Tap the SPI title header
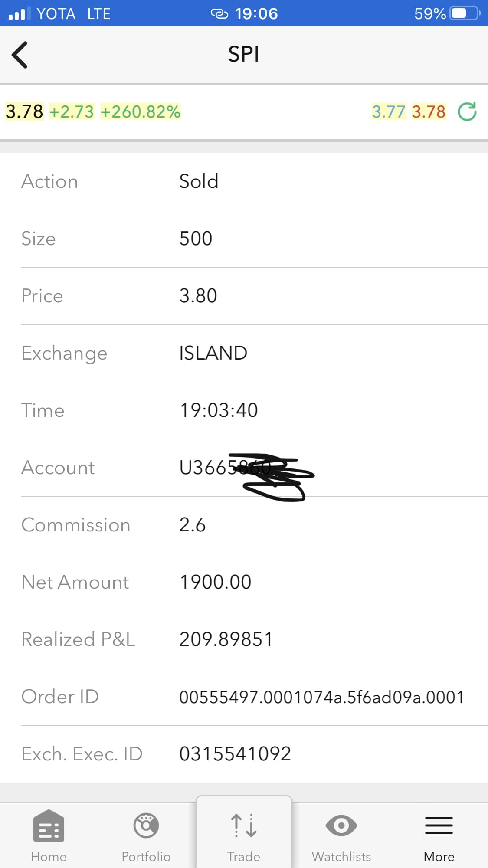 (x=244, y=55)
